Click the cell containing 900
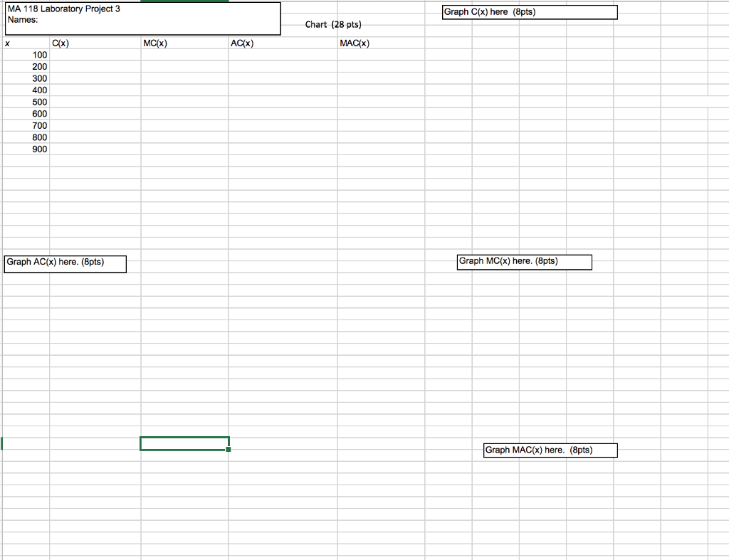The width and height of the screenshot is (729, 560). [x=26, y=149]
